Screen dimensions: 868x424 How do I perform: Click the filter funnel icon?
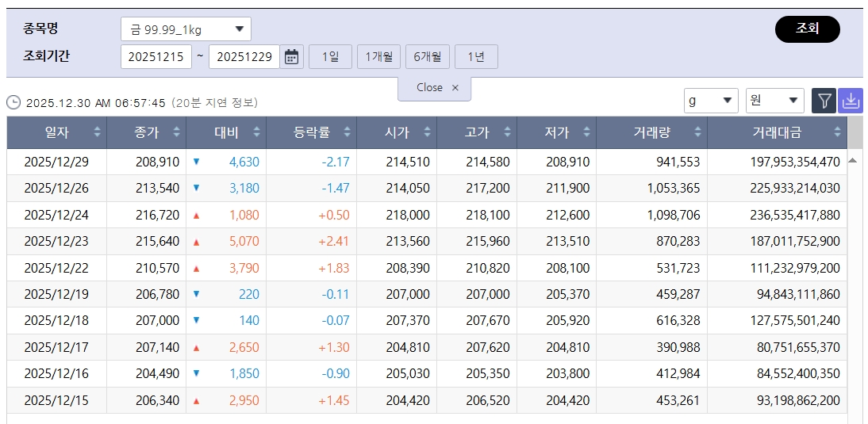(x=824, y=101)
